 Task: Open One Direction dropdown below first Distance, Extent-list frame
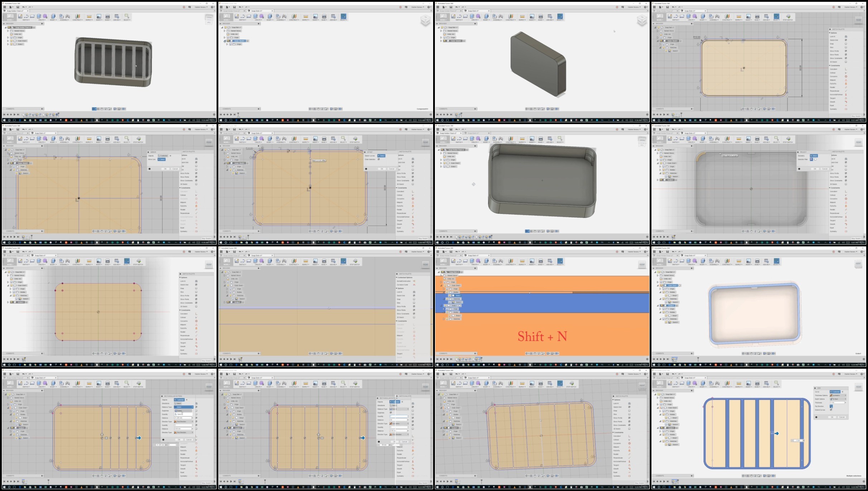[x=184, y=422]
